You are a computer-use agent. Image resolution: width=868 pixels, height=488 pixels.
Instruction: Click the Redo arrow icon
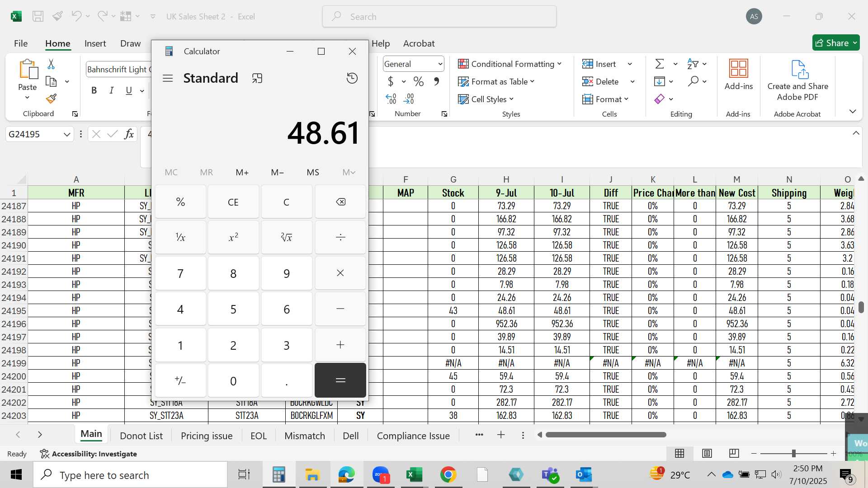coord(103,16)
